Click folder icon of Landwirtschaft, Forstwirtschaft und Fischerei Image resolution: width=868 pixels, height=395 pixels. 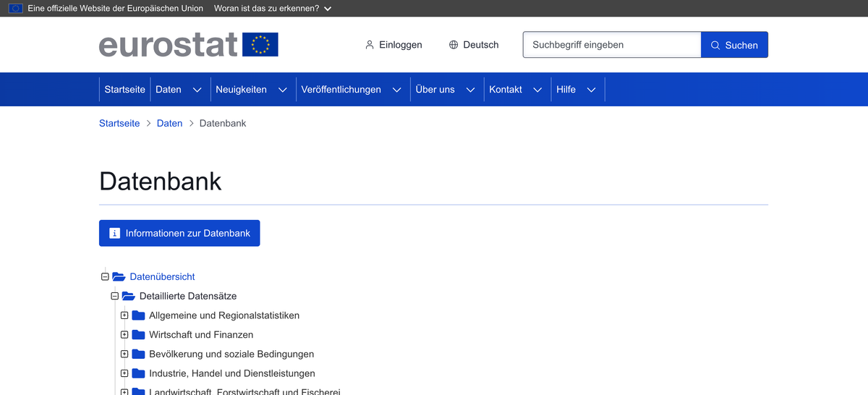pyautogui.click(x=138, y=391)
